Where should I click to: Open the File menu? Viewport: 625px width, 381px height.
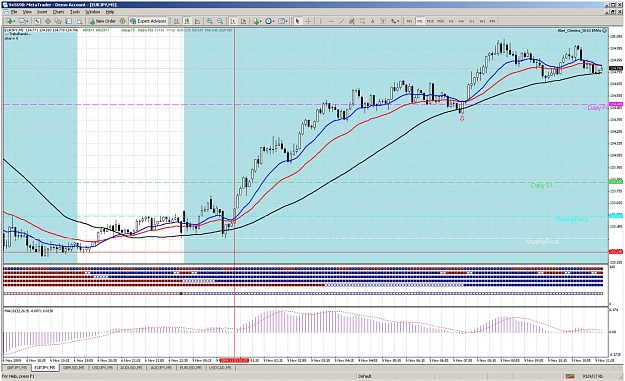[14, 12]
